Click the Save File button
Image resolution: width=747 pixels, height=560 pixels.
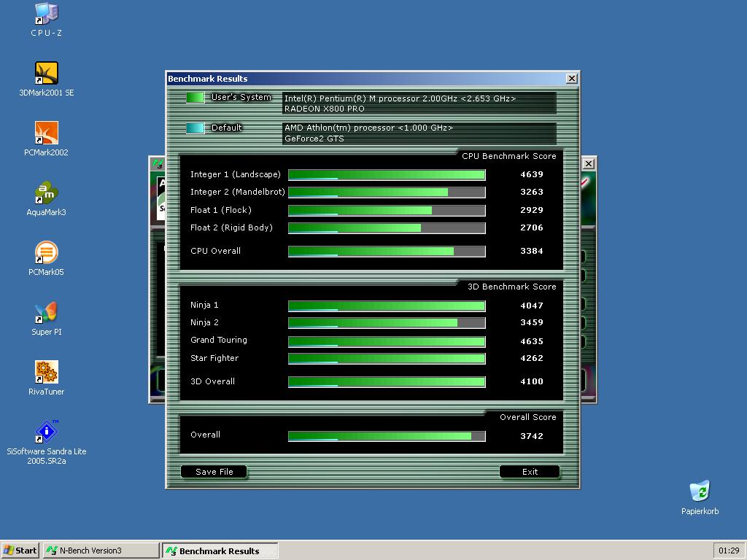click(214, 472)
